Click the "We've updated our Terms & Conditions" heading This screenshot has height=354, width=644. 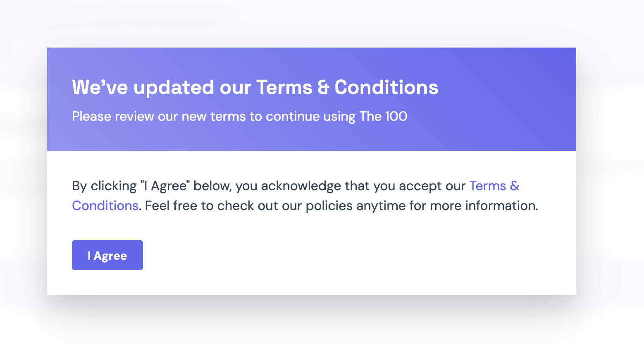tap(255, 87)
